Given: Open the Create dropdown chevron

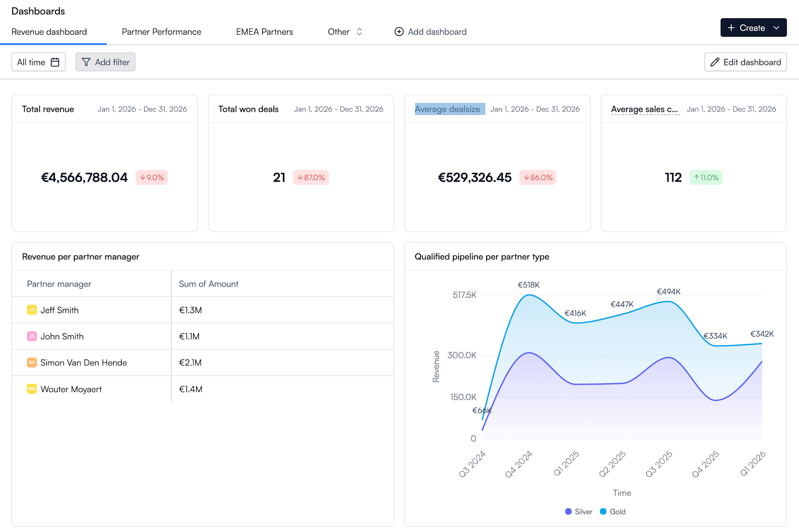Looking at the screenshot, I should [x=776, y=28].
